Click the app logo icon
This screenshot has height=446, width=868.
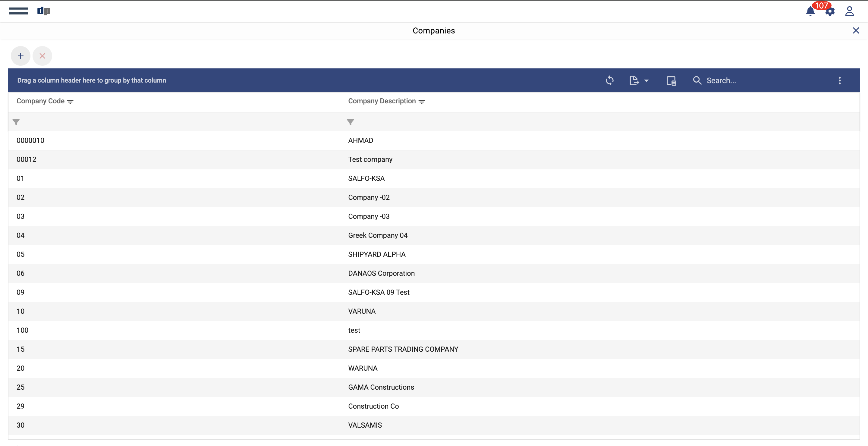43,11
